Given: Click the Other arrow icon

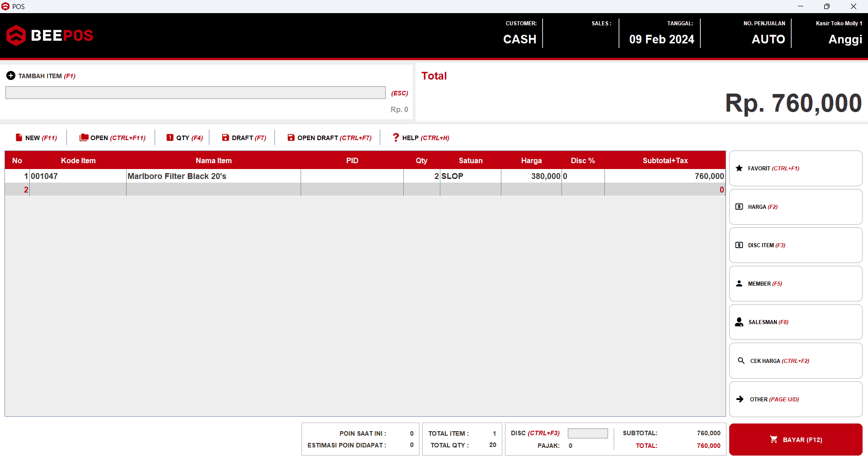Looking at the screenshot, I should (x=740, y=399).
